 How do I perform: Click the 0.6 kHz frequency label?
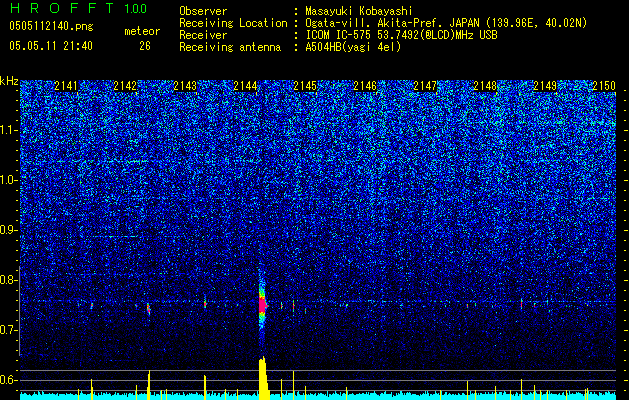(x=8, y=380)
